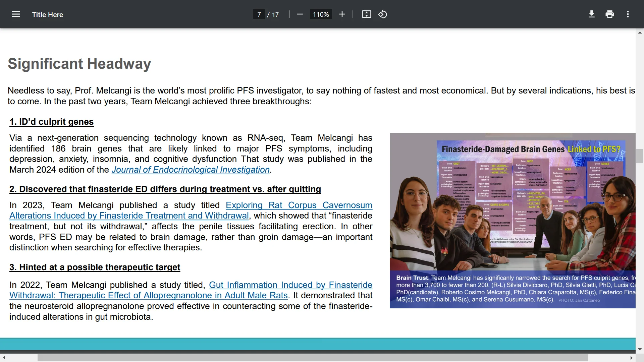Click the scroll left arrow

coord(4,358)
